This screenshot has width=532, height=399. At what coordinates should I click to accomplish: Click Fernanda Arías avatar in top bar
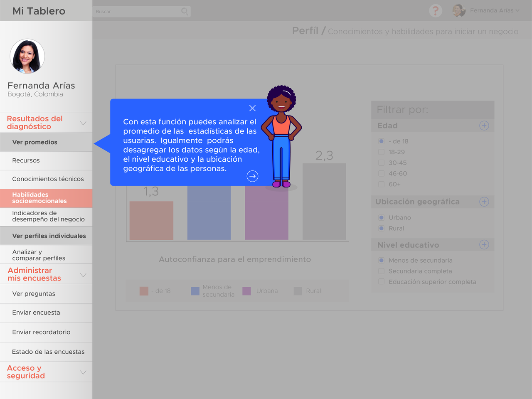click(459, 11)
